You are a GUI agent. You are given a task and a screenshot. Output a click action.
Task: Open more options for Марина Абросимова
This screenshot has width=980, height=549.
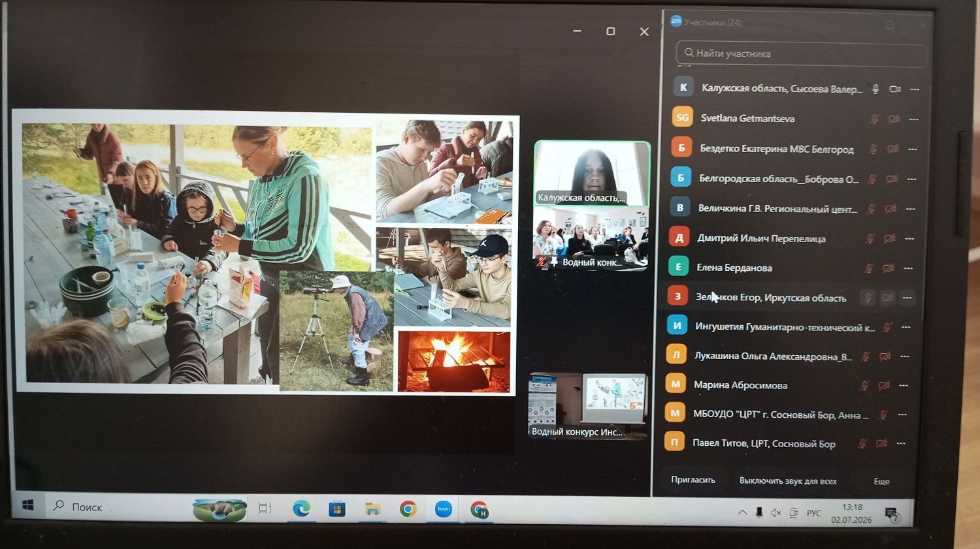tap(904, 385)
